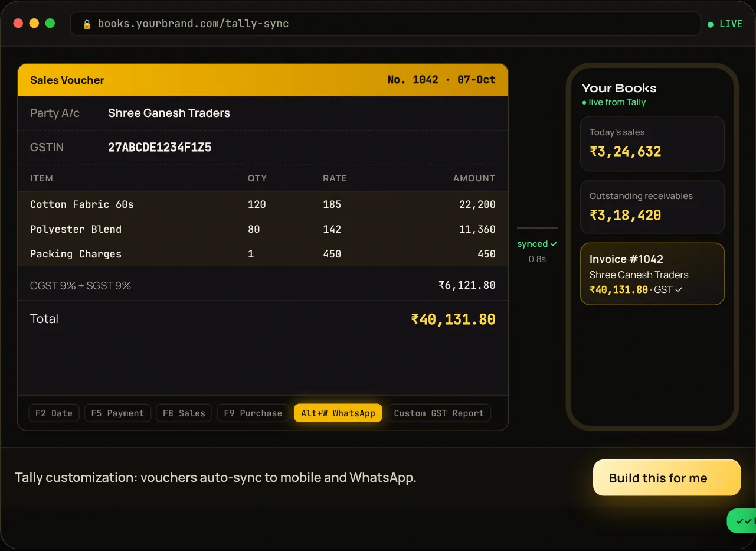Click the voucher number No. 1042 · 07-Oct

[441, 80]
